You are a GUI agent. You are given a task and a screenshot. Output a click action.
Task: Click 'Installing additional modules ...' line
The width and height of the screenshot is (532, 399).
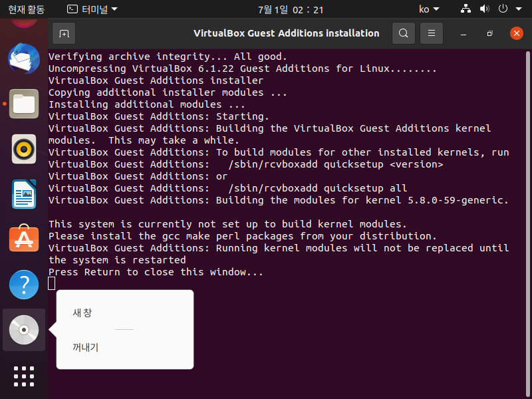tap(146, 104)
